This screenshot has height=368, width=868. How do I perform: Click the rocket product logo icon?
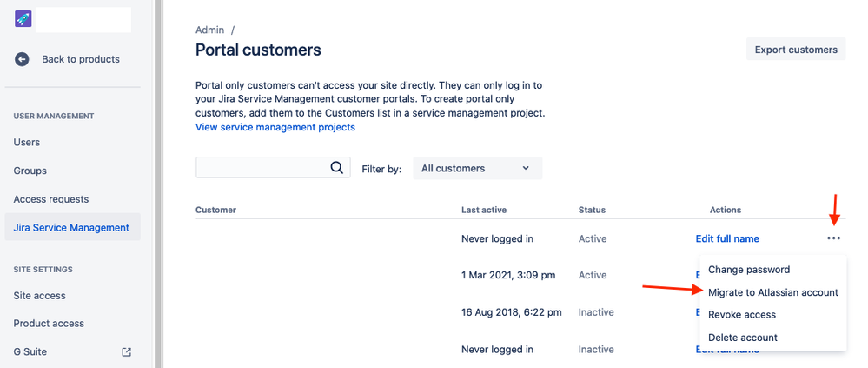(x=23, y=19)
